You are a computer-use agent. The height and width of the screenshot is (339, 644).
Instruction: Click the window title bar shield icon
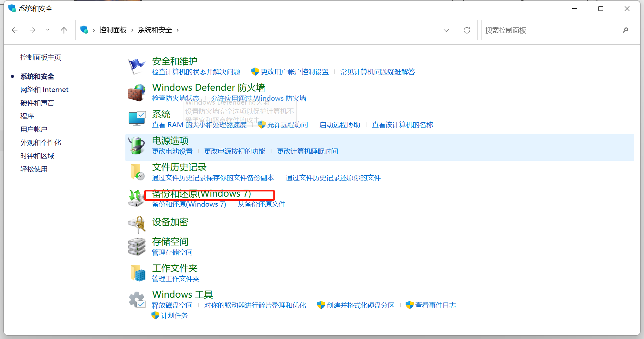tap(12, 8)
